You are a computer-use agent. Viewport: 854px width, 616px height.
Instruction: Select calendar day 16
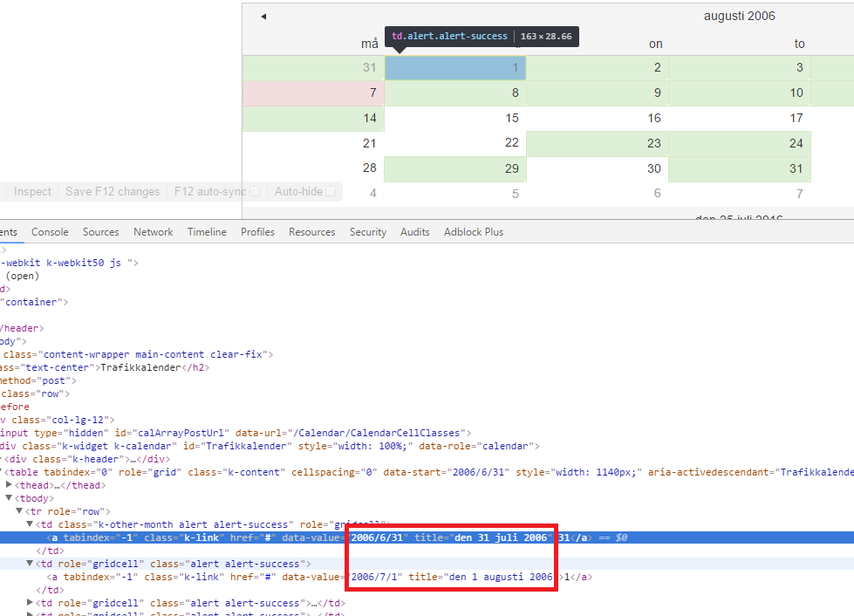tap(598, 118)
